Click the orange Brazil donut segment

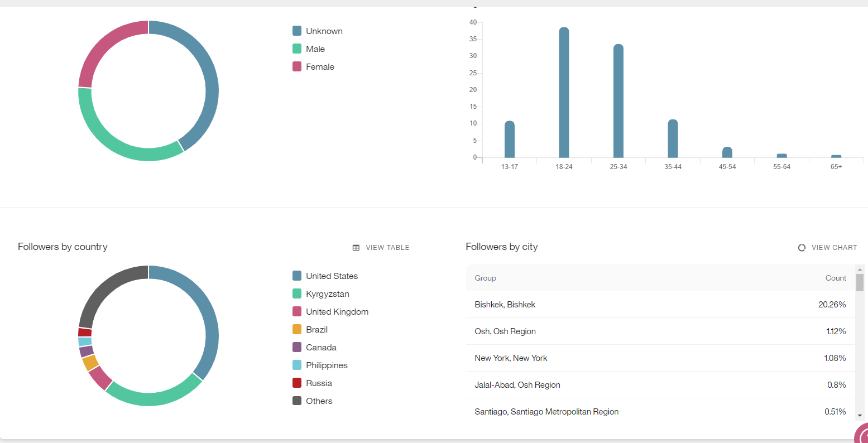[90, 363]
